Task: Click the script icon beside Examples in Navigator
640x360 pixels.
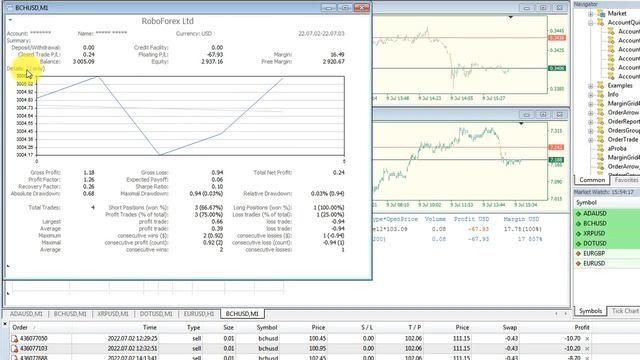Action: point(600,85)
